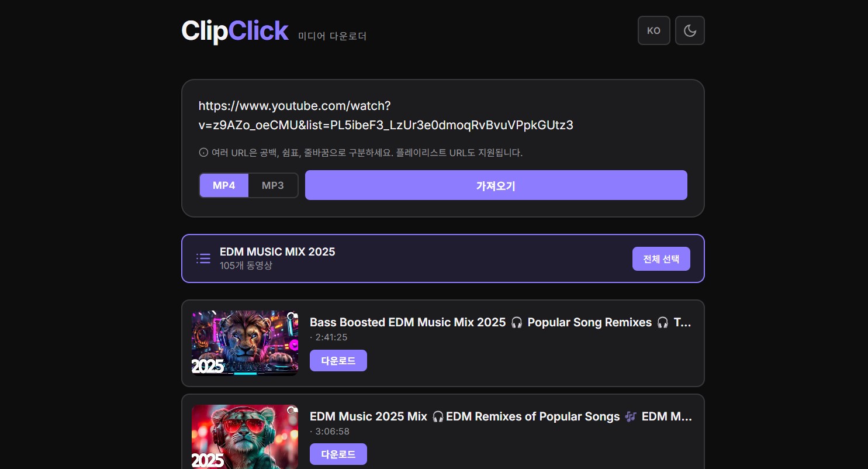Image resolution: width=868 pixels, height=469 pixels.
Task: Download the Bass Boosted EDM Music Mix video
Action: [x=338, y=361]
